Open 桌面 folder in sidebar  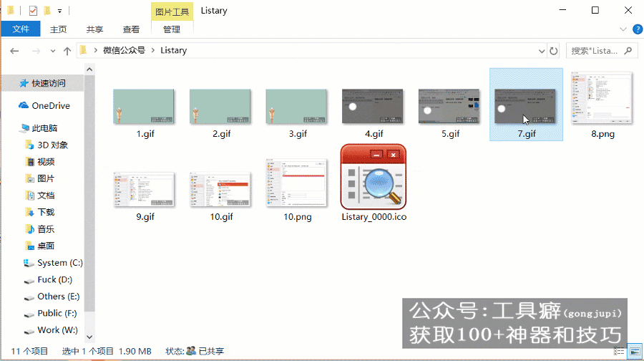pos(40,246)
